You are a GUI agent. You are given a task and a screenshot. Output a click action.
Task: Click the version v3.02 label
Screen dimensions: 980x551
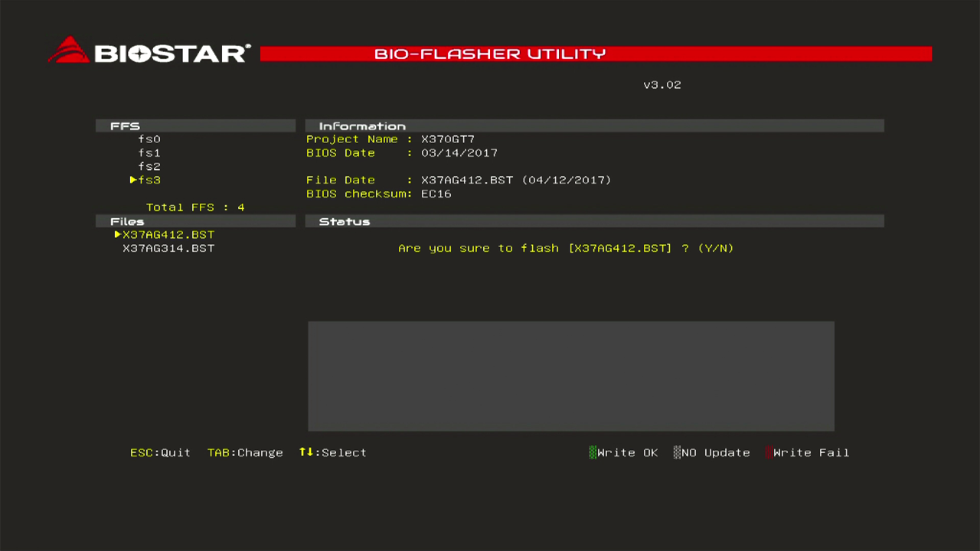point(662,85)
